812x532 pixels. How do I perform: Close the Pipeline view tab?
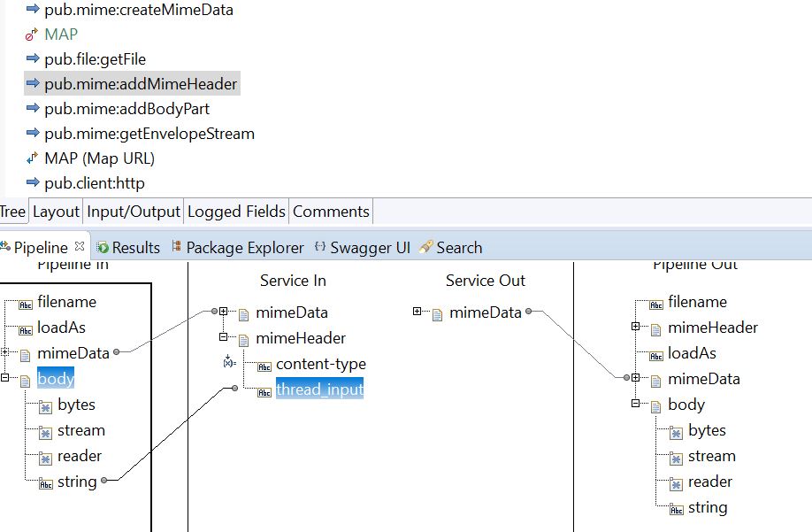pyautogui.click(x=80, y=246)
